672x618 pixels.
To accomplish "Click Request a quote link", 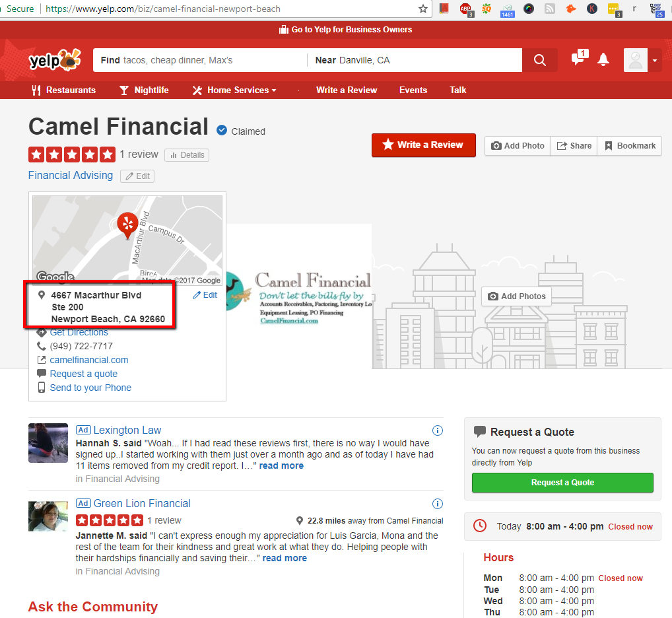I will [x=84, y=374].
